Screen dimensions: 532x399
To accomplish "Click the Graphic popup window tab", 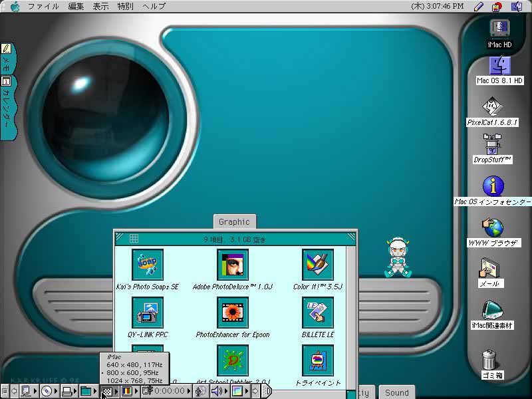I will (x=235, y=222).
